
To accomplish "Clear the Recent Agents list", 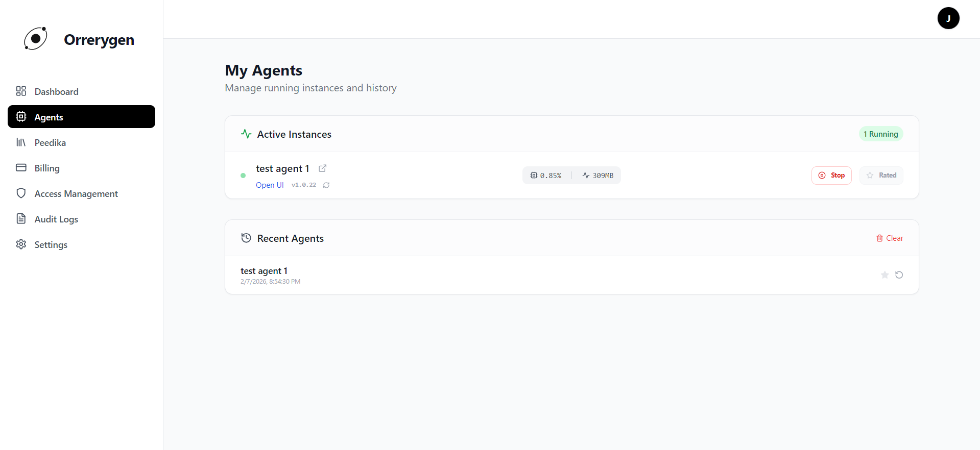I will point(889,238).
